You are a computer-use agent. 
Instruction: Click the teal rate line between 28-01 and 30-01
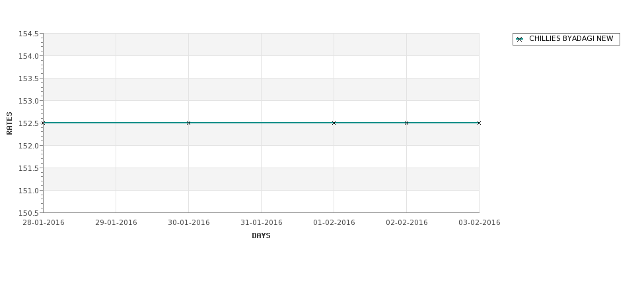[x=116, y=123]
